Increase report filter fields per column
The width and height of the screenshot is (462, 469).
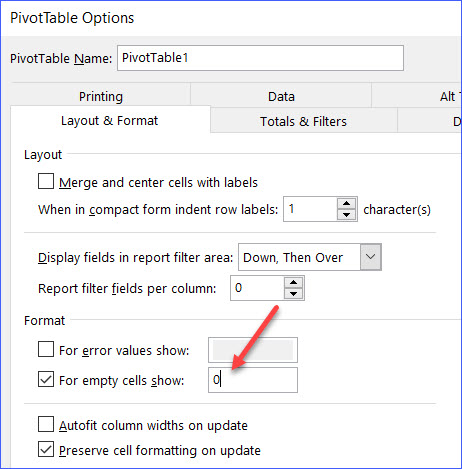tap(293, 283)
